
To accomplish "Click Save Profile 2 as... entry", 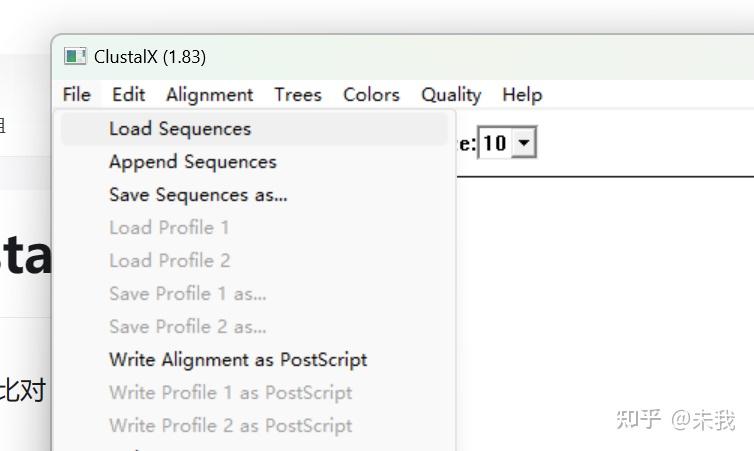I will tap(188, 327).
